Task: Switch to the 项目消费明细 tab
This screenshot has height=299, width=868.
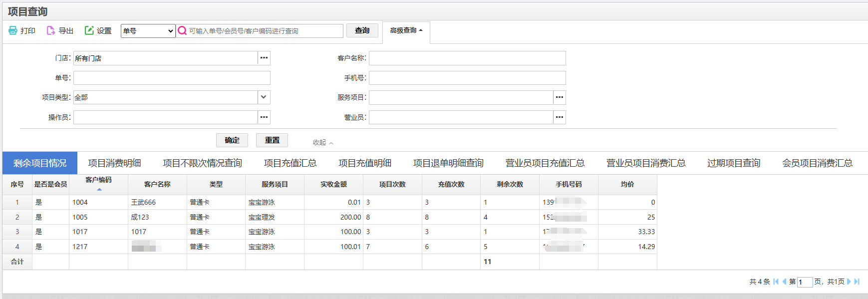Action: [114, 163]
